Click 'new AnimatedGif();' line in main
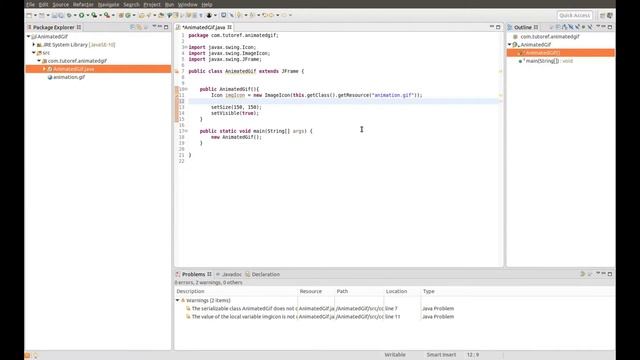640x360 pixels. click(x=236, y=137)
